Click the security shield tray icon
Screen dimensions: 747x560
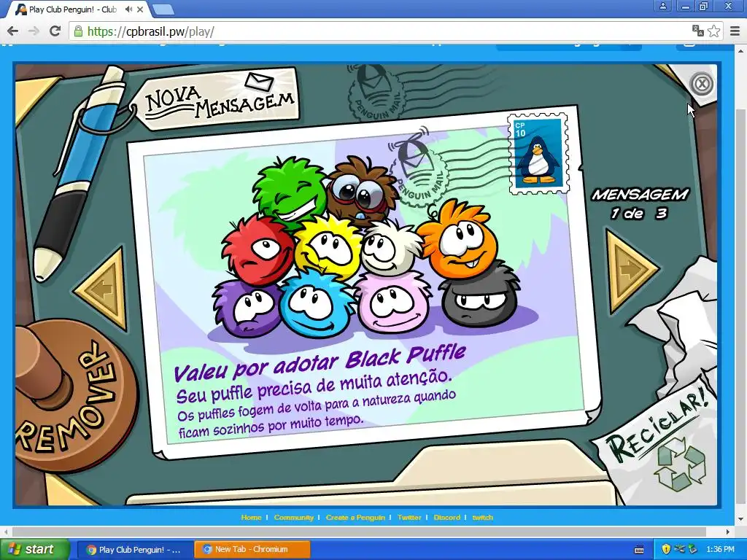pyautogui.click(x=666, y=550)
